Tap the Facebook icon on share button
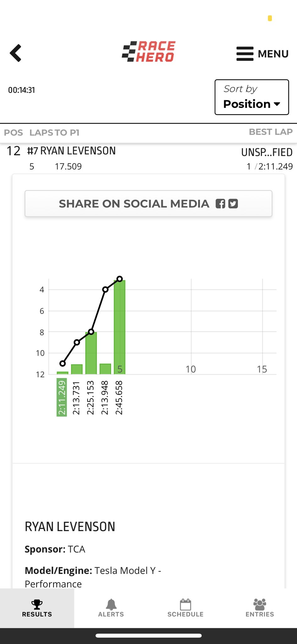This screenshot has height=644, width=297. point(220,204)
